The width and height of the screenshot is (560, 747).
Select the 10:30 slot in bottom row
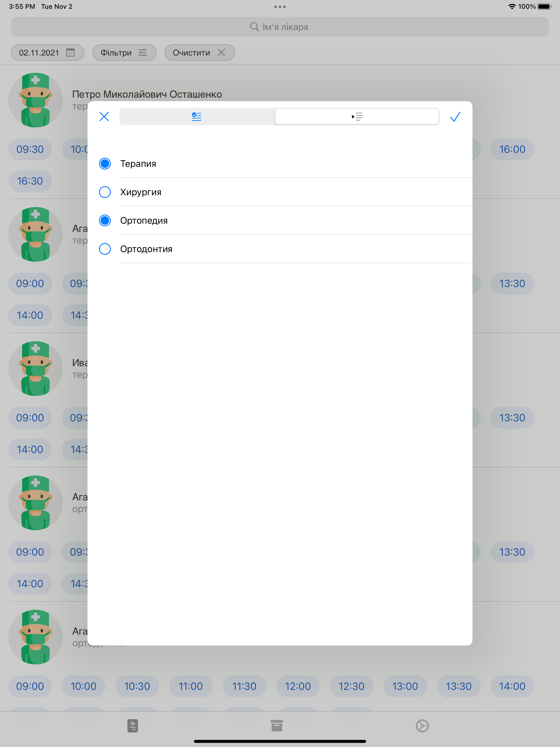(x=137, y=686)
